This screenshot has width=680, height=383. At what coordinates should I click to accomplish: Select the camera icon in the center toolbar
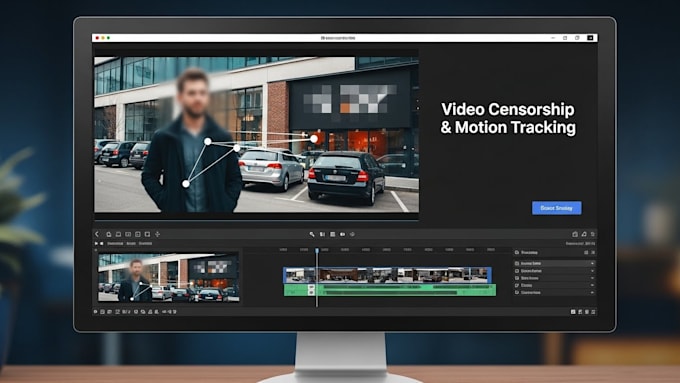point(343,234)
